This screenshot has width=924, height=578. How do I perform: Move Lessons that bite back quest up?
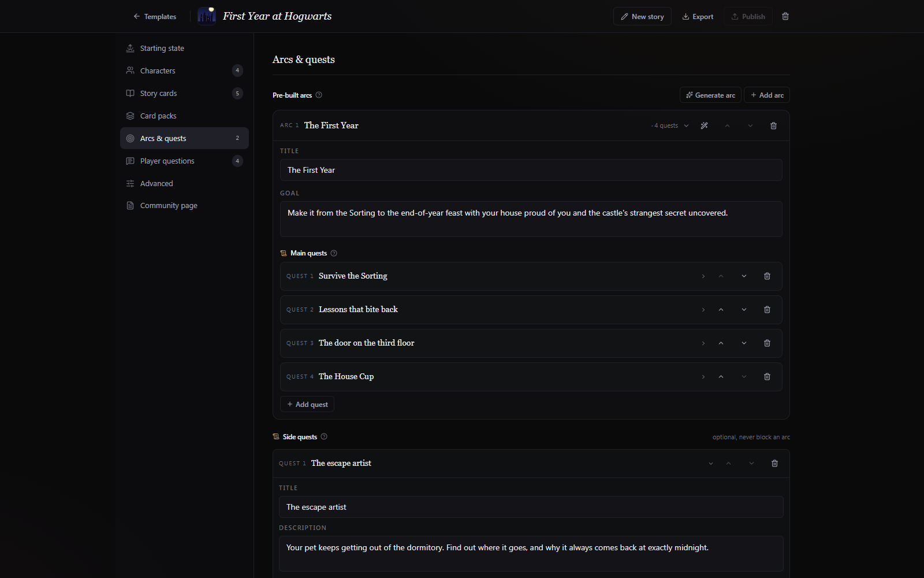tap(721, 310)
